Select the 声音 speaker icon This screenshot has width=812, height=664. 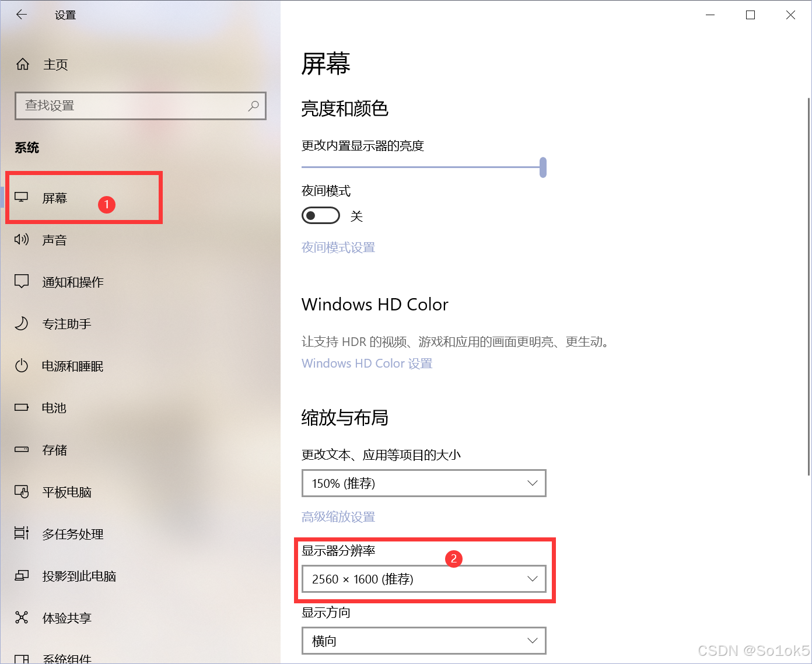coord(22,239)
